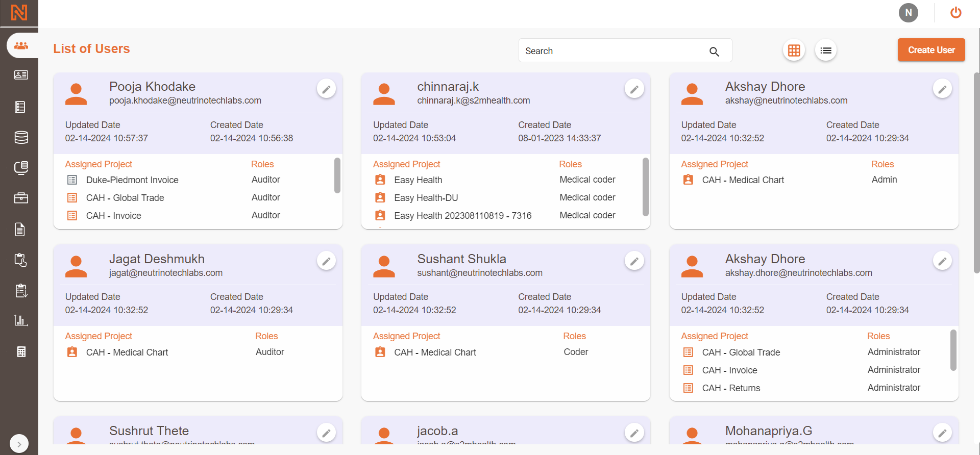
Task: Click Easy Health 202308110819 - 7316
Action: coord(462,216)
